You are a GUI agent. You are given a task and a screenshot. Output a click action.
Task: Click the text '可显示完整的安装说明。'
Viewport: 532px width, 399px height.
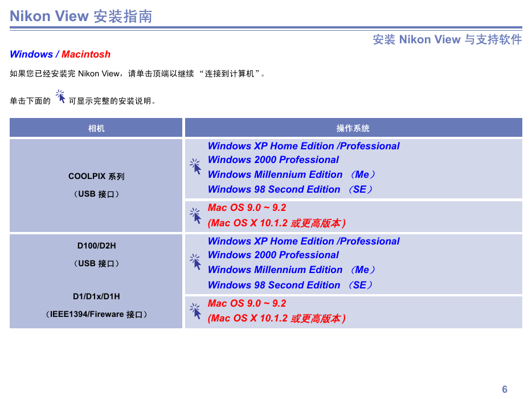[x=112, y=101]
